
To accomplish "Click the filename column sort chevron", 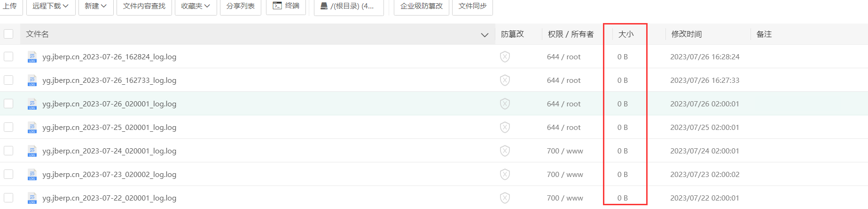I will point(485,34).
